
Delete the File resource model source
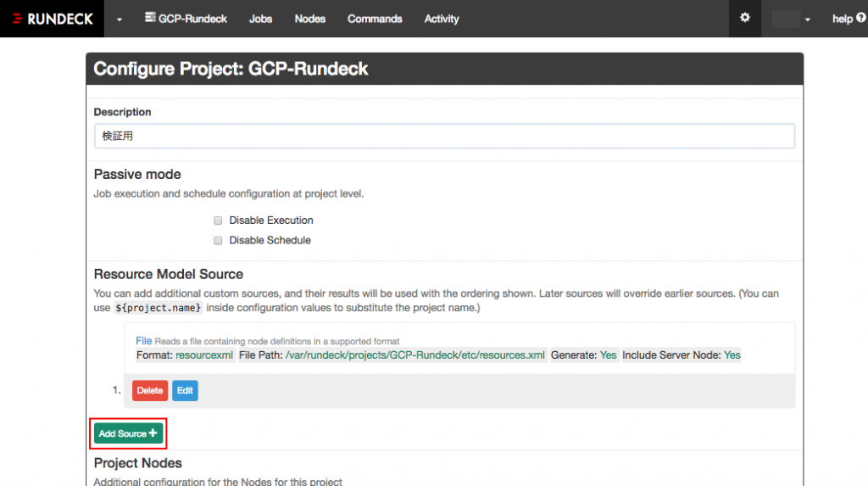click(149, 391)
